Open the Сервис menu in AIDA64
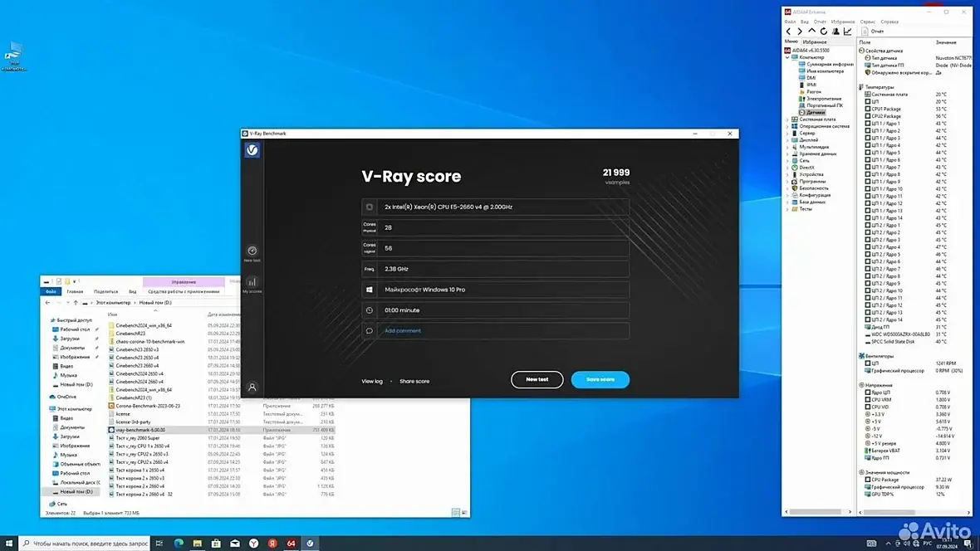 868,22
